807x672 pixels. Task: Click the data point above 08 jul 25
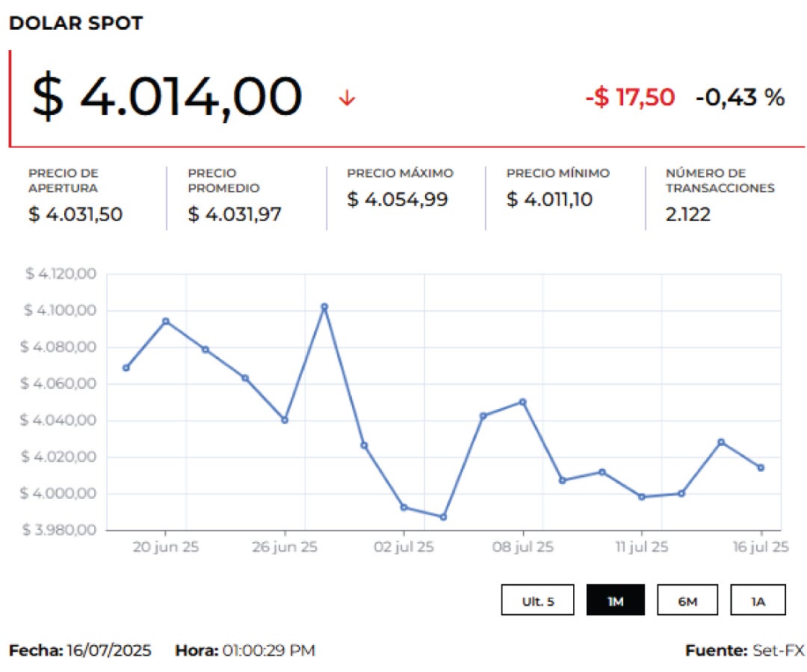[522, 402]
